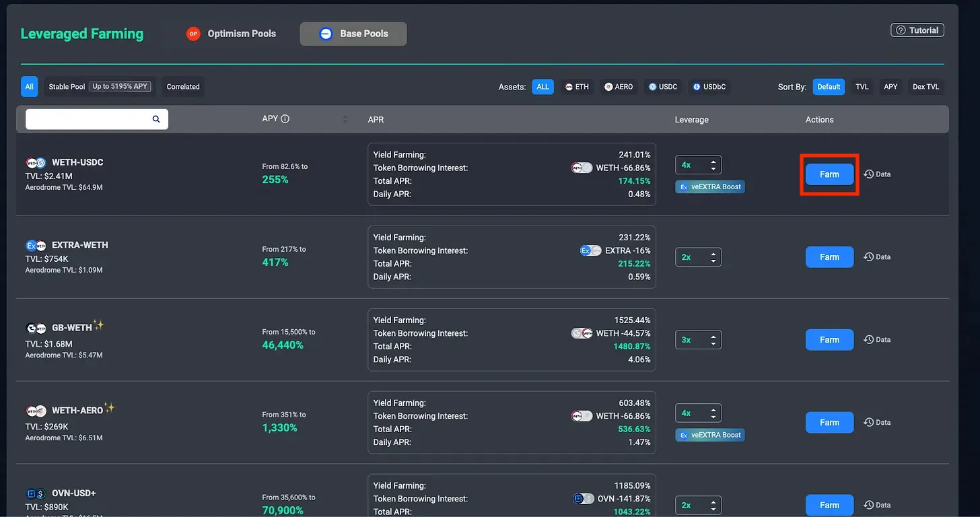Screen dimensions: 980x517
Task: Filter assets by ETH
Action: [x=577, y=87]
